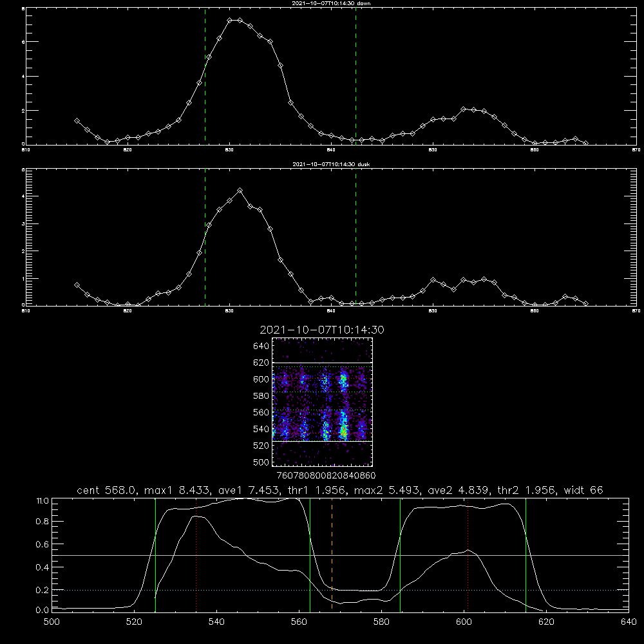
Task: Click the '540' tick label on bottom plot x-axis
Action: click(x=216, y=621)
